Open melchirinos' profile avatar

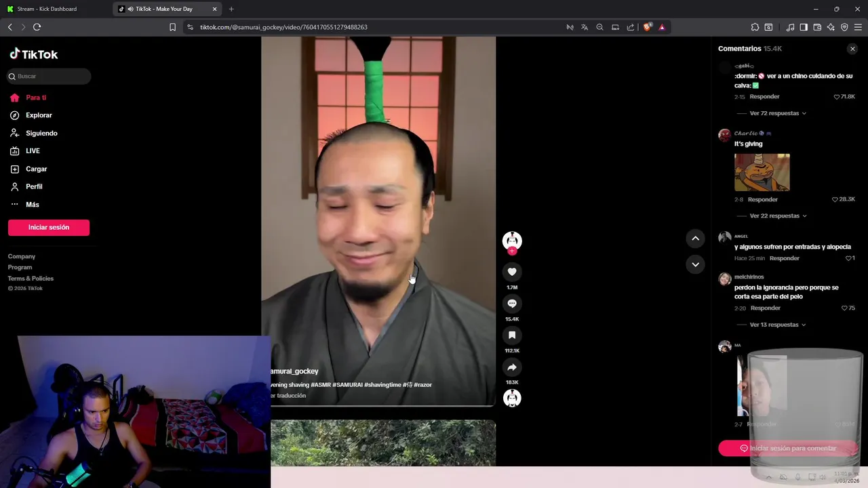point(724,279)
